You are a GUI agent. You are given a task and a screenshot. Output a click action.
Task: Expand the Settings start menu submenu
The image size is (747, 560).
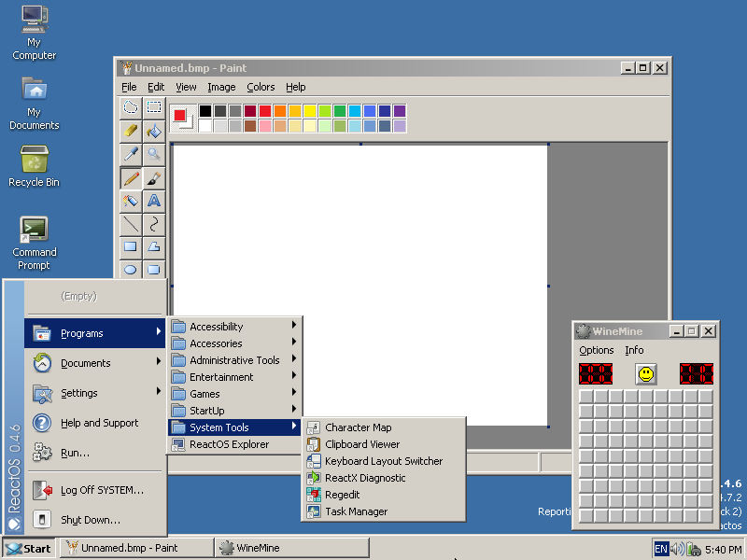[95, 393]
